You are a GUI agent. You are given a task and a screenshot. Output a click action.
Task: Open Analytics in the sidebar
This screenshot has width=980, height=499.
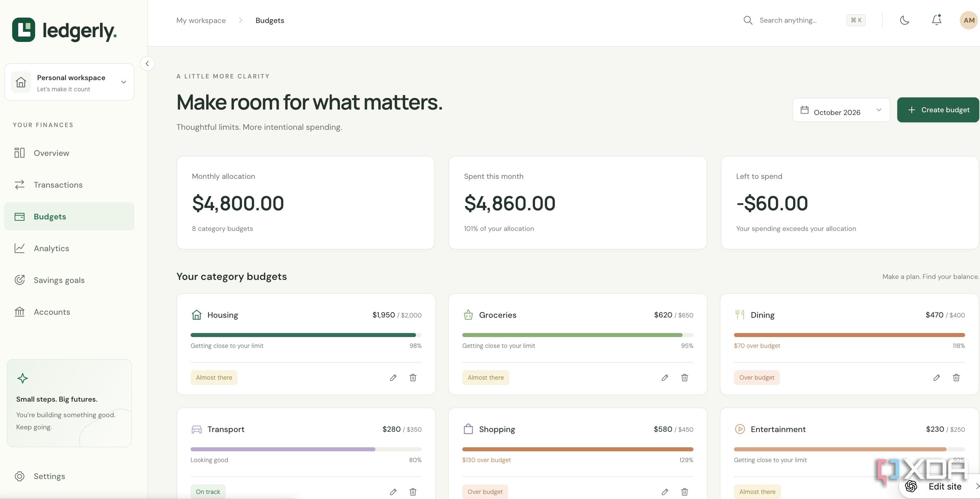pos(69,248)
